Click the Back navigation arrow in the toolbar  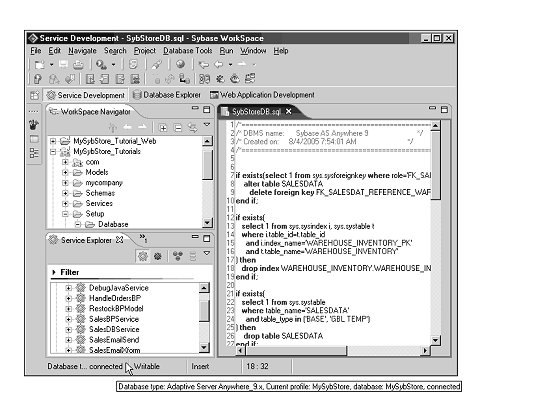219,64
